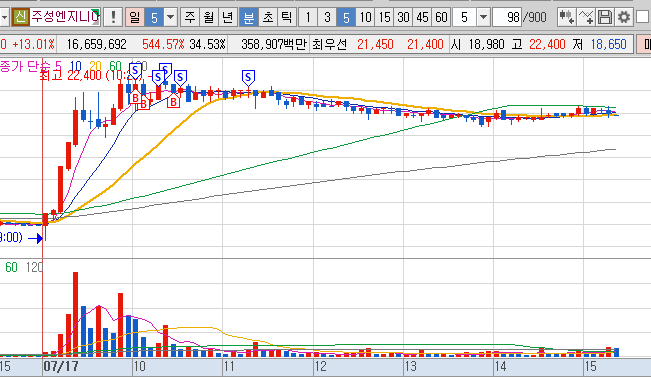The image size is (651, 377).
Task: Click the custom interval field showing 5
Action: pyautogui.click(x=465, y=17)
